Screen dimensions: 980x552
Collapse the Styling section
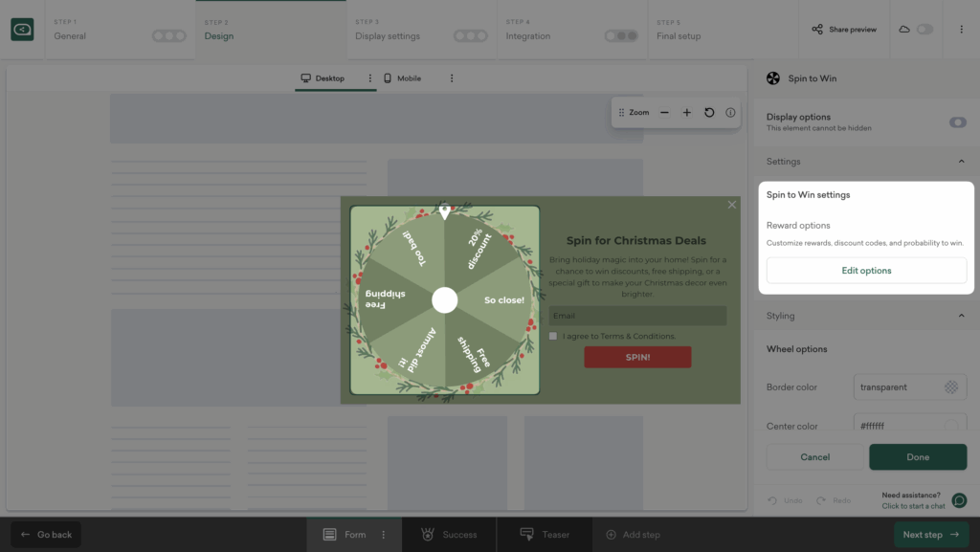(961, 316)
